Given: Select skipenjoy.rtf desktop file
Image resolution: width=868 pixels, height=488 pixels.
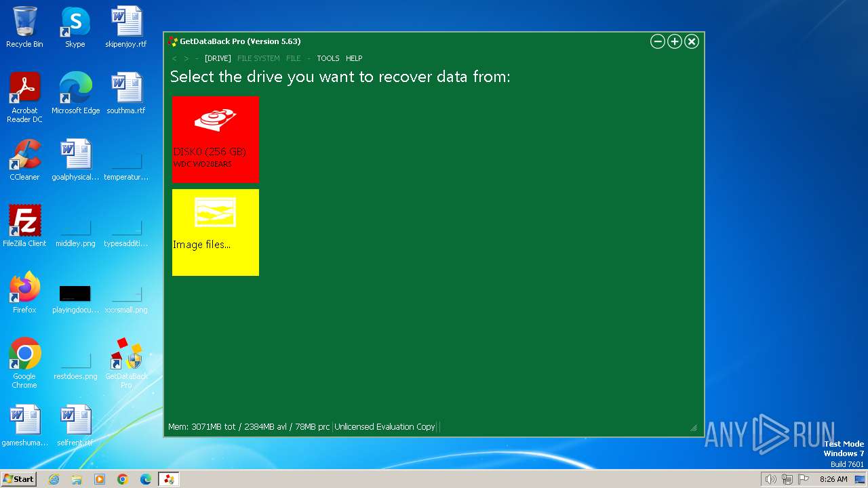Looking at the screenshot, I should 126,27.
